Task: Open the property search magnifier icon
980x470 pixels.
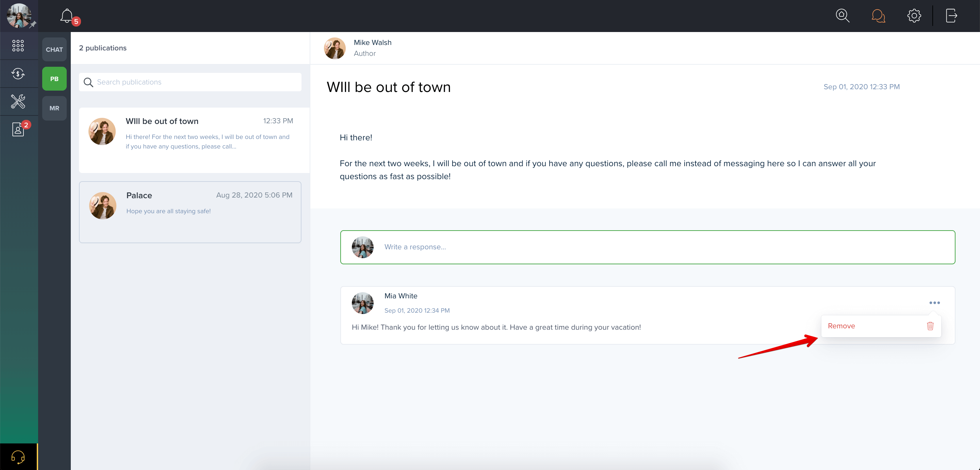Action: 842,16
